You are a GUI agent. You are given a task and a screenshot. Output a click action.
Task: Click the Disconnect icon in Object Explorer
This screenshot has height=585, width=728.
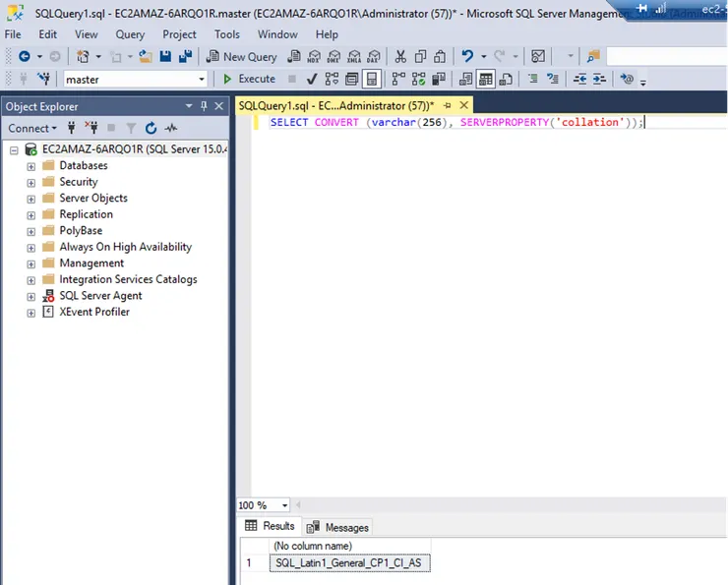pyautogui.click(x=91, y=128)
